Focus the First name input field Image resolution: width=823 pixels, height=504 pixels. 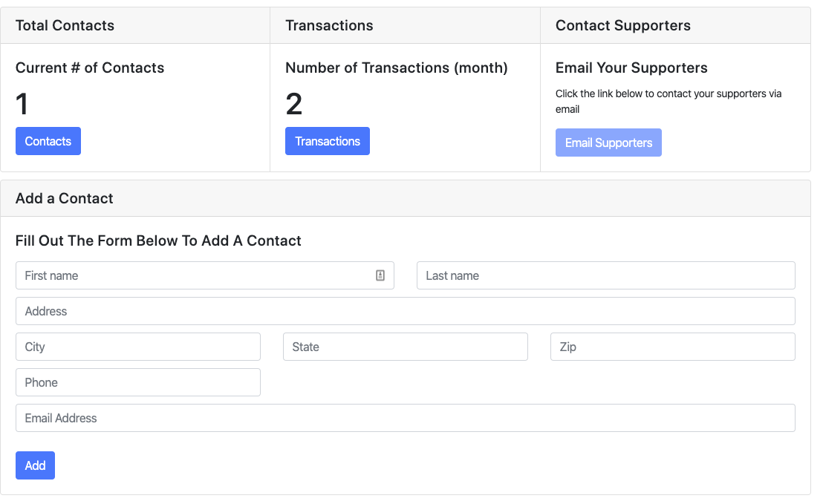(x=193, y=275)
